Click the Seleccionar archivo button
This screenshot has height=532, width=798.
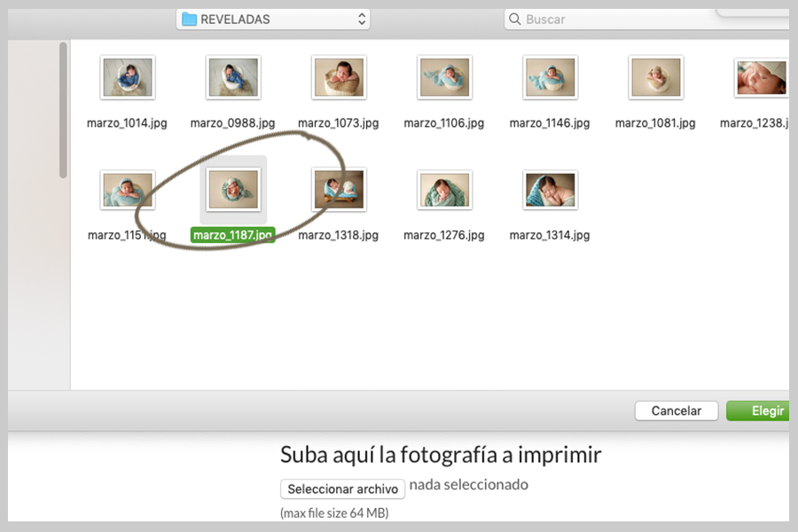(x=343, y=489)
